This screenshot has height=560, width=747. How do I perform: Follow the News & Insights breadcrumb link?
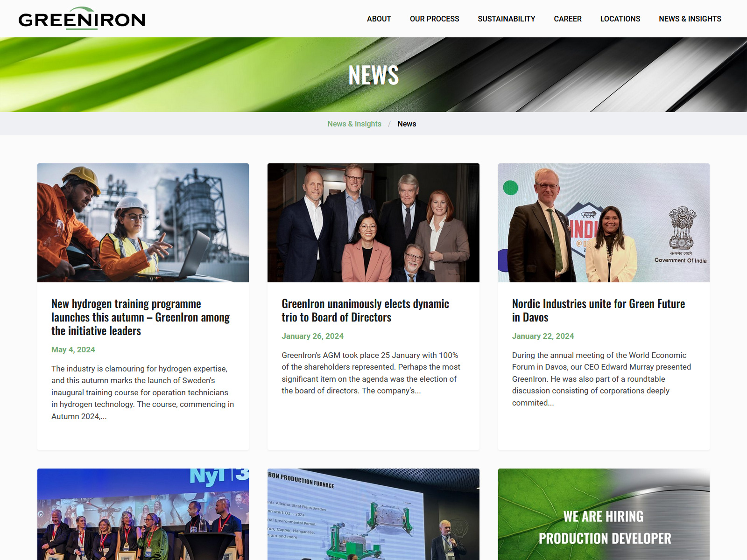[x=354, y=124]
